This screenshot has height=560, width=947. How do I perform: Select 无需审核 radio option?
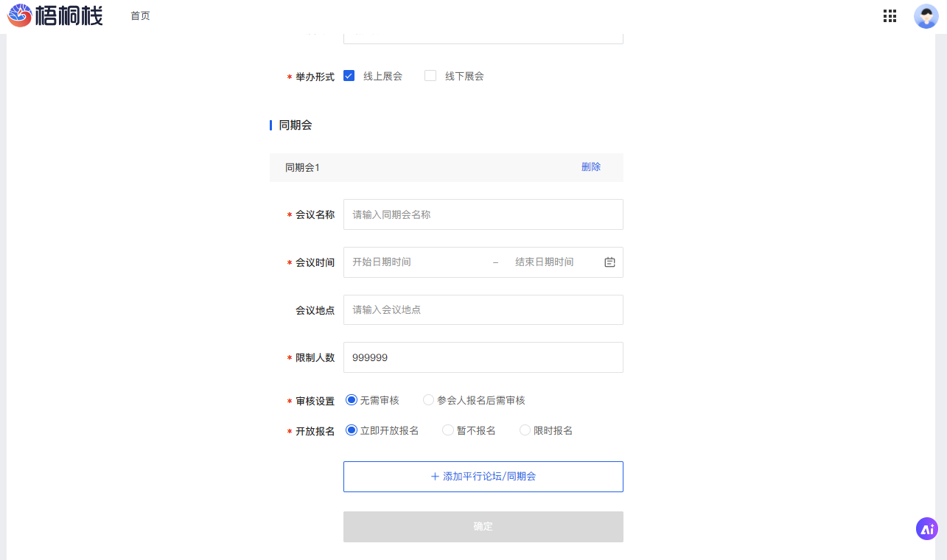352,400
